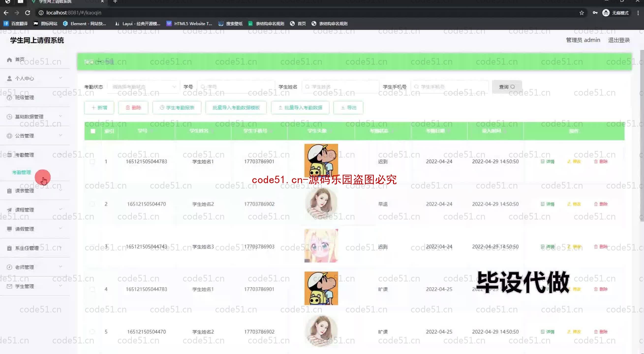Screen dimensions: 644x354
Task: Open the 图标网站 bookmark
Action: (x=45, y=24)
